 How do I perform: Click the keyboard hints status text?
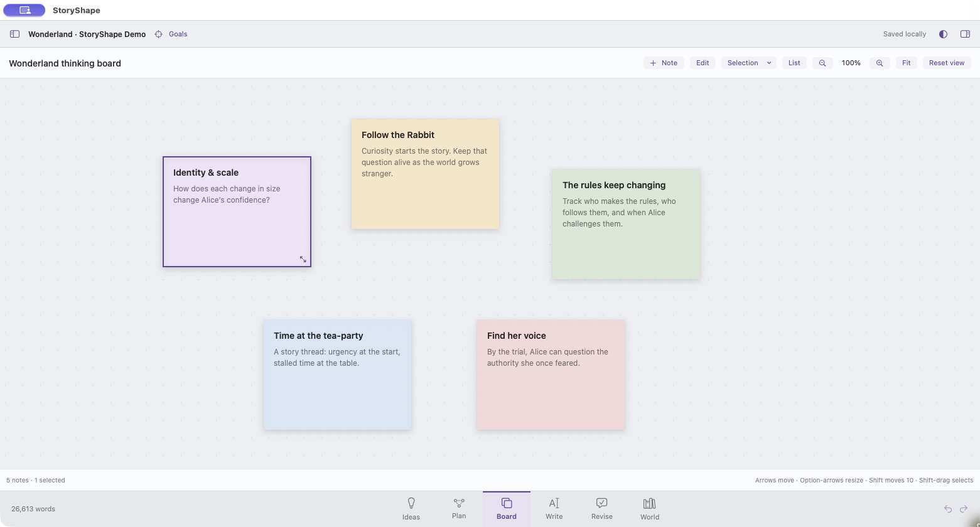click(864, 480)
